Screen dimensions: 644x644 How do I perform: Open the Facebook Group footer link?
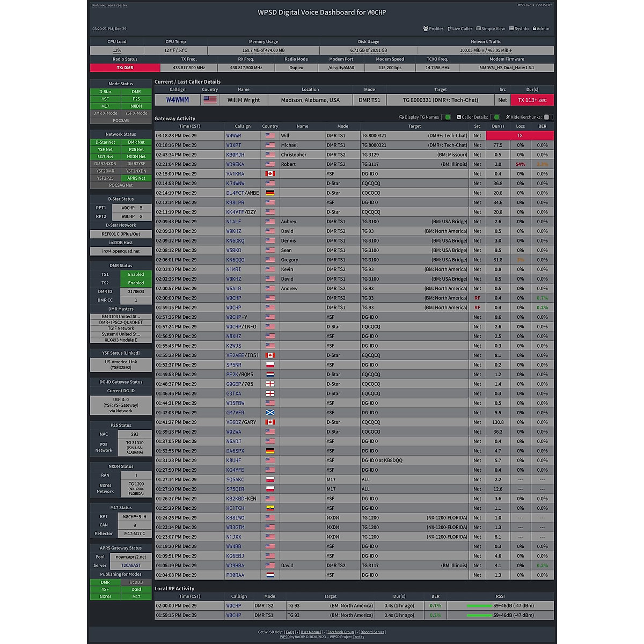340,632
